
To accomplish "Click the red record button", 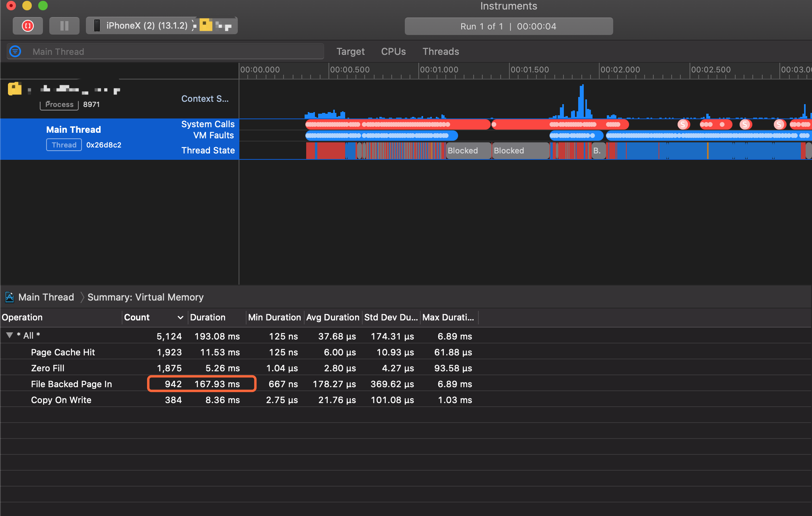I will [x=27, y=26].
